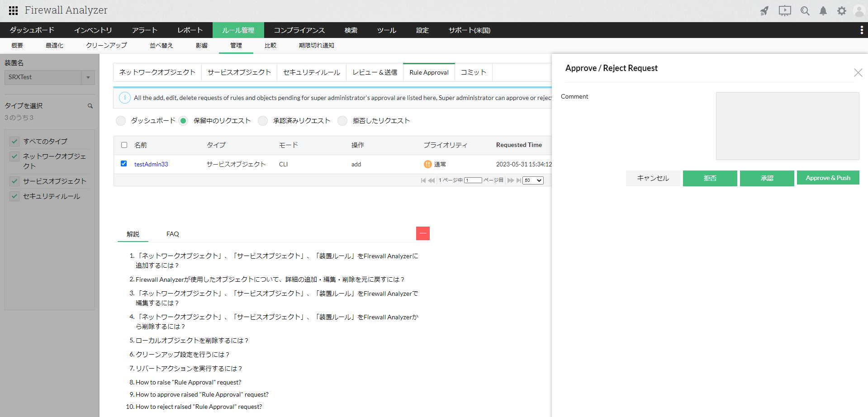Open the presentation video icon
Screen dimensions: 868x417
pyautogui.click(x=784, y=11)
